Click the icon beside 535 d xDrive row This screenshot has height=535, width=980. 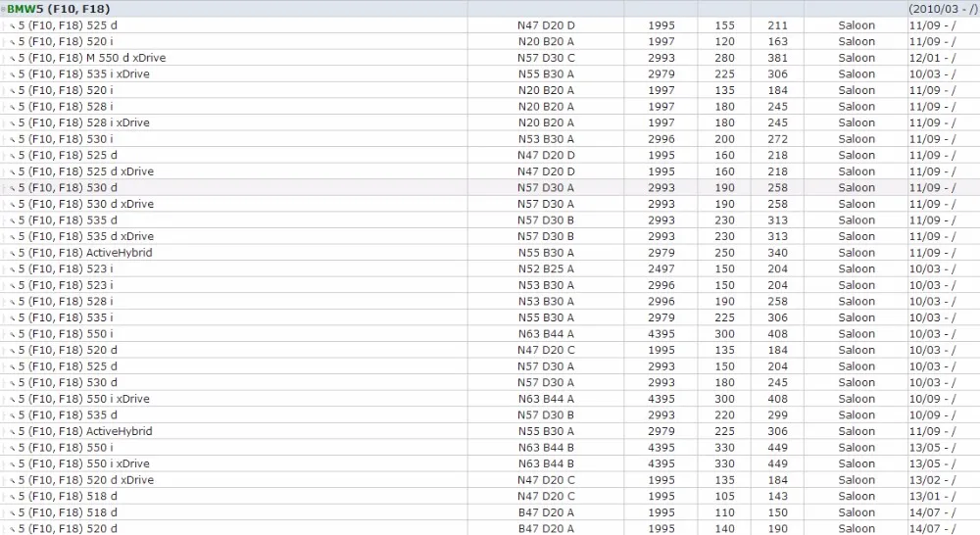pos(12,237)
